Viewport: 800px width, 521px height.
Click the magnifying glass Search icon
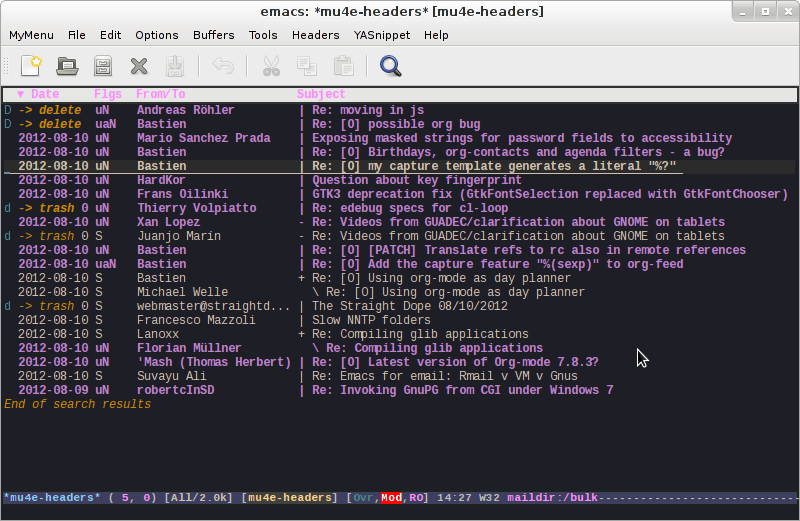(x=390, y=66)
